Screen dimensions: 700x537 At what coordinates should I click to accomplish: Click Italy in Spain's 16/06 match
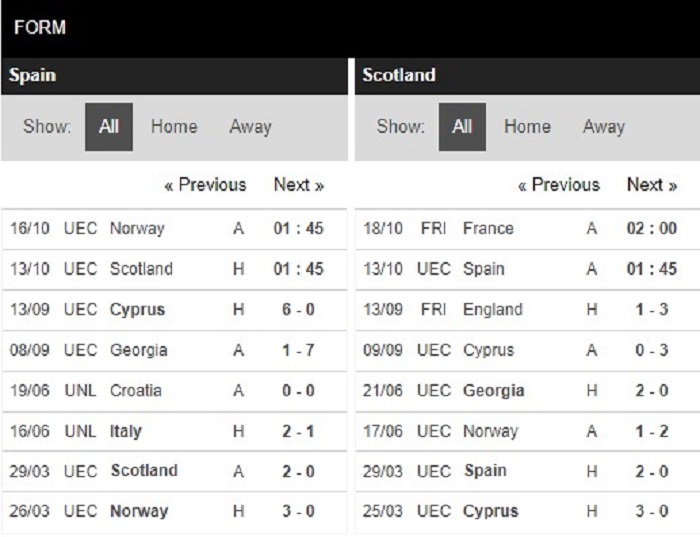tap(126, 432)
